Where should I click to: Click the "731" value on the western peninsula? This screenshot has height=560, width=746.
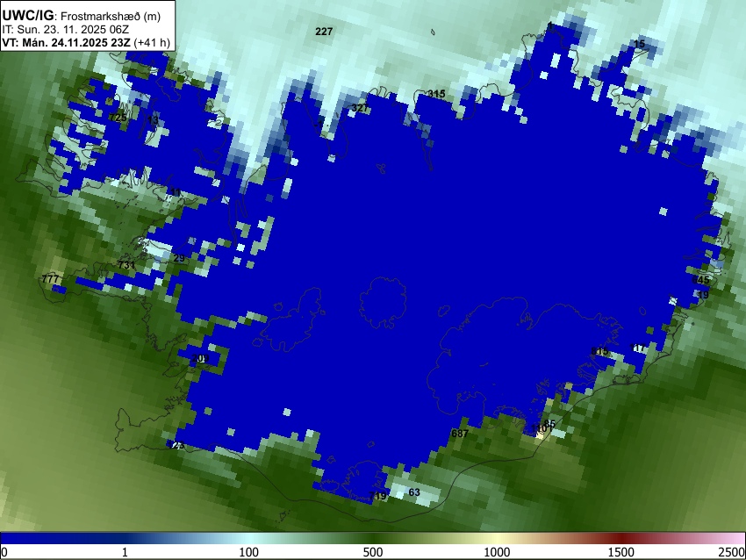[x=126, y=265]
